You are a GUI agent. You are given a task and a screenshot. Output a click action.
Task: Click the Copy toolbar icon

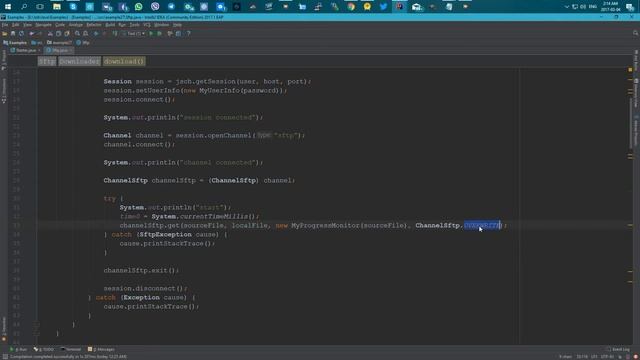(x=58, y=33)
